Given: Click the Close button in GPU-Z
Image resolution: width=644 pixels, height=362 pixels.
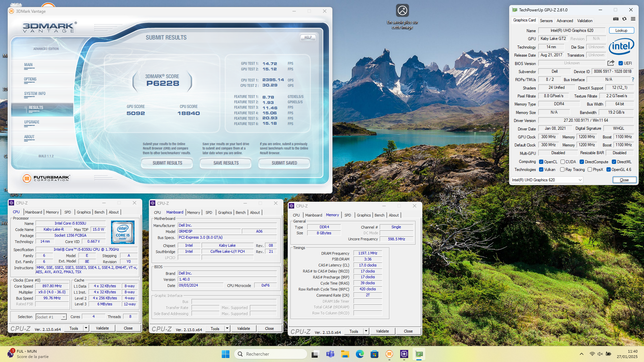Looking at the screenshot, I should [x=624, y=180].
